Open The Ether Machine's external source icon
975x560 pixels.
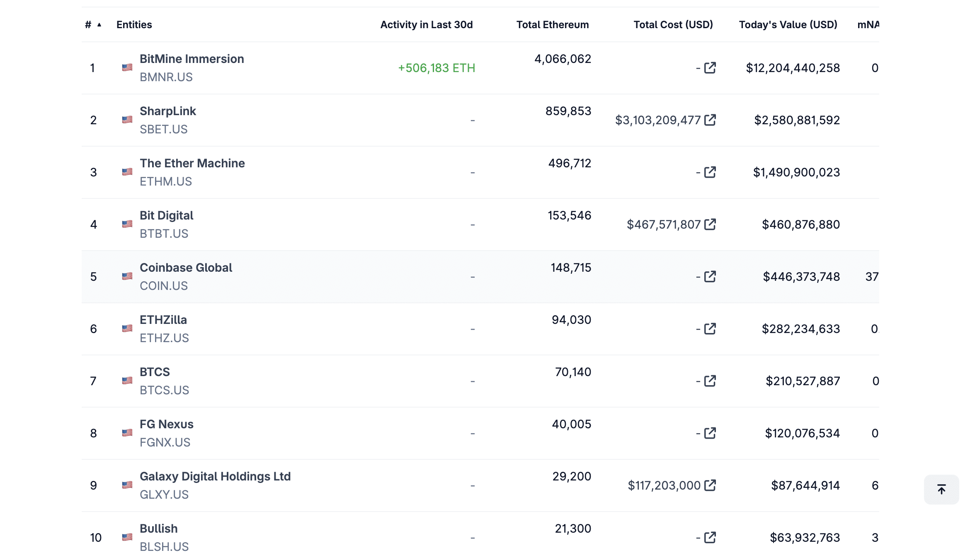(710, 172)
